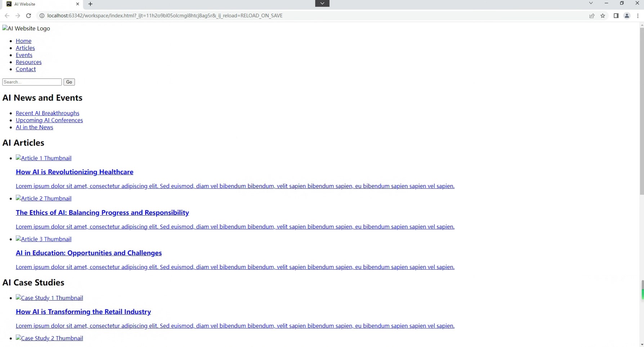Go back to the previous page
Viewport: 644px width, 347px height.
(x=7, y=15)
